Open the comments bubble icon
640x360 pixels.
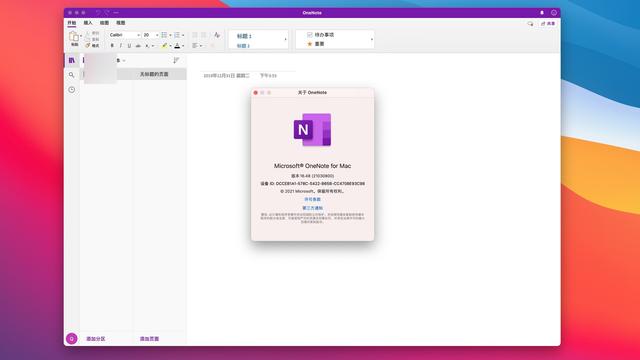(530, 24)
